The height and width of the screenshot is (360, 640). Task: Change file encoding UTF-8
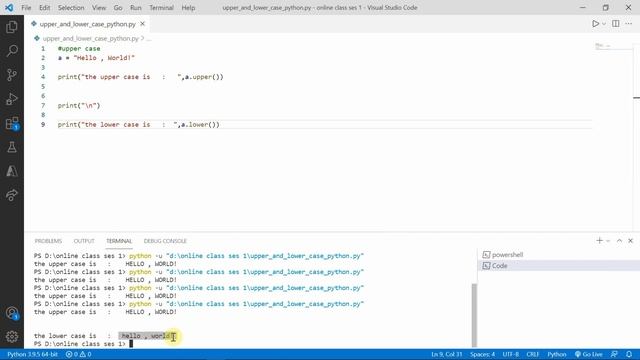[x=511, y=354]
